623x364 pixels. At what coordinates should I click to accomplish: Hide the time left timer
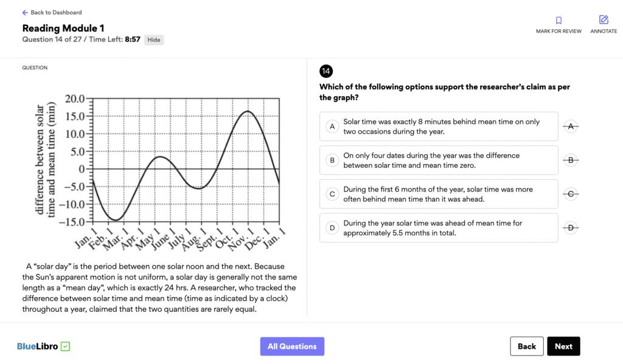tap(154, 40)
